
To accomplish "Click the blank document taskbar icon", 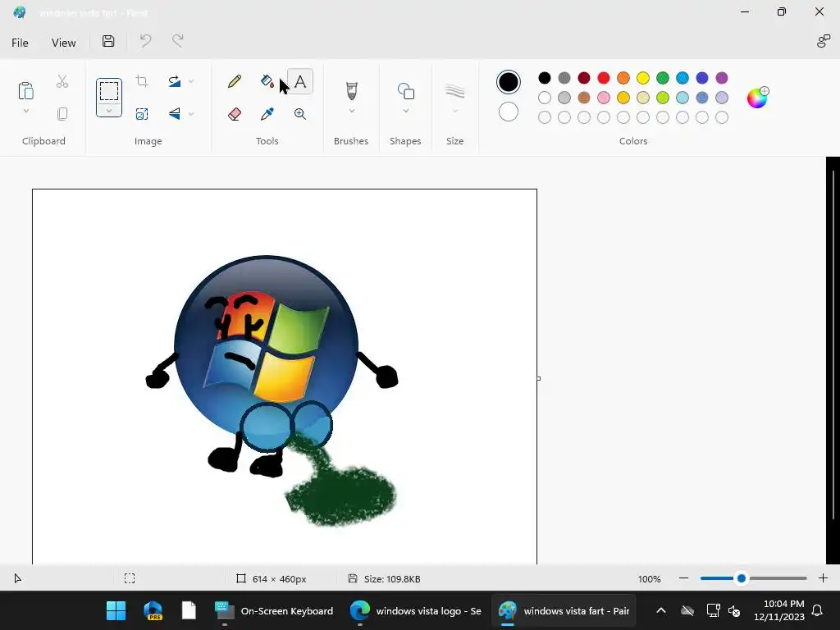I will pos(189,610).
